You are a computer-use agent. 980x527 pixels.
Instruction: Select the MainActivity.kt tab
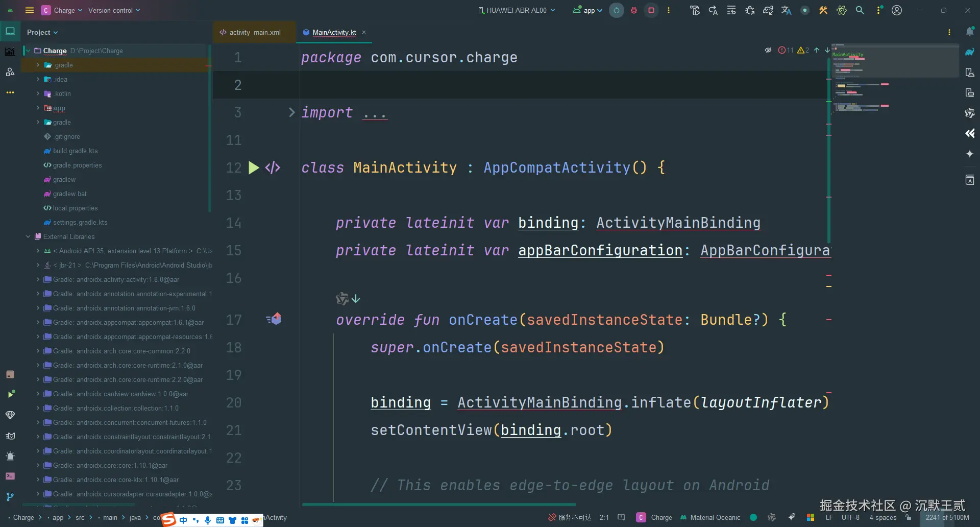pyautogui.click(x=334, y=32)
